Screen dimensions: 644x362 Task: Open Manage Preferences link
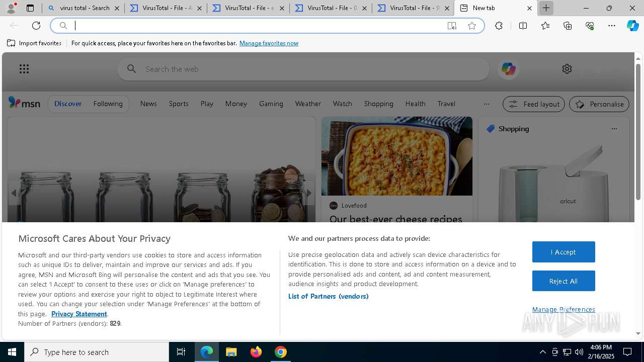(x=563, y=309)
